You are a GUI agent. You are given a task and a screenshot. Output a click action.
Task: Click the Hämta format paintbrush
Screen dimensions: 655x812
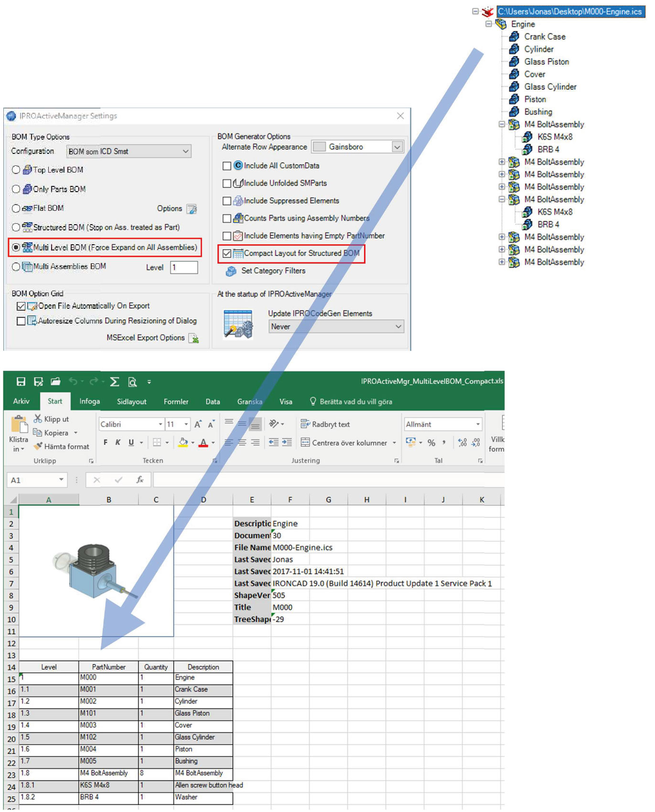point(38,446)
